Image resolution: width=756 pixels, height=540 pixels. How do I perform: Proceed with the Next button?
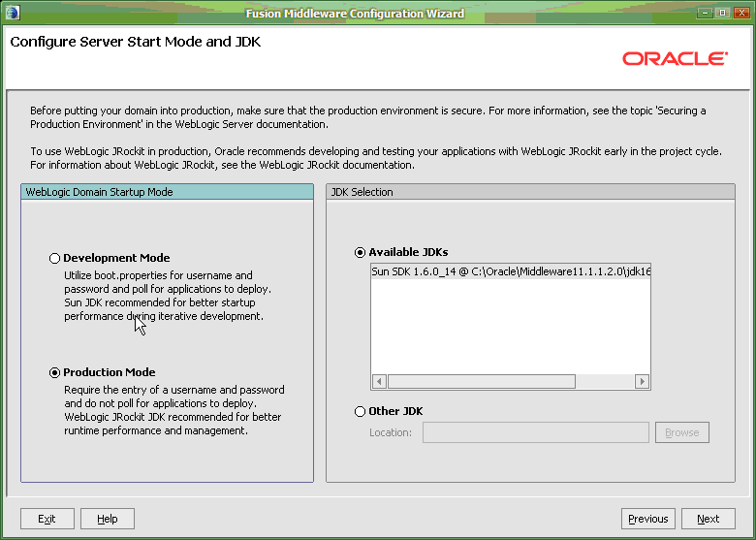coord(709,519)
